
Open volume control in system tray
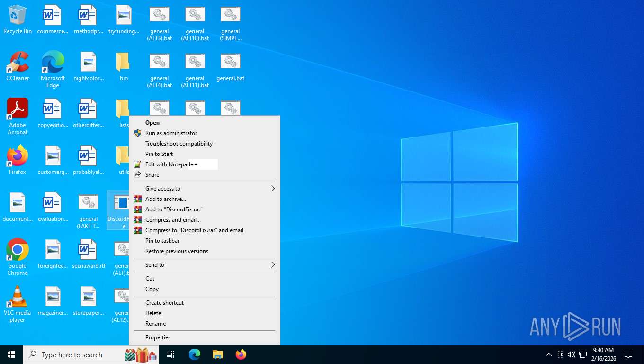point(572,355)
